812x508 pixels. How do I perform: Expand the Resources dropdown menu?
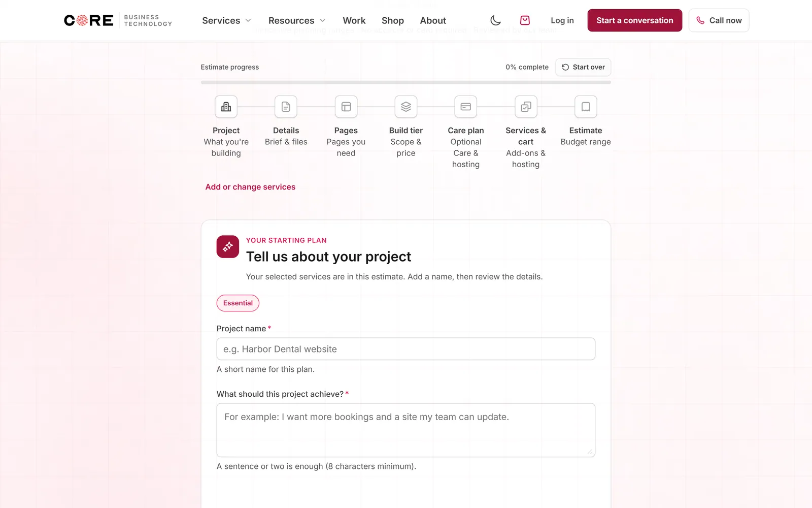297,20
